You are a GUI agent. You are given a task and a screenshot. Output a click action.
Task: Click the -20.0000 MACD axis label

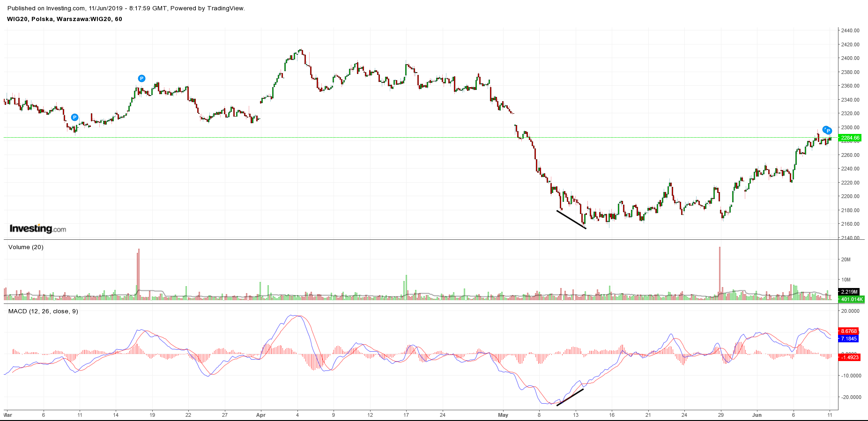click(851, 397)
